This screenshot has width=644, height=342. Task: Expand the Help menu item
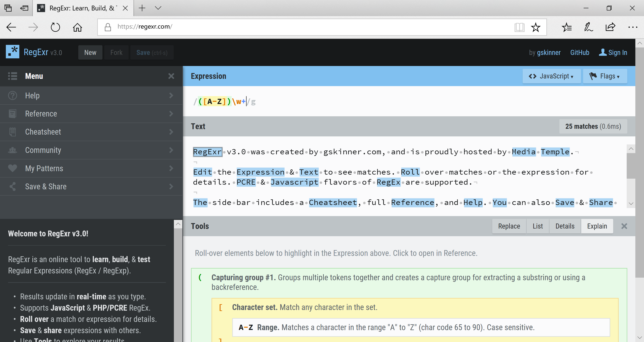point(171,96)
